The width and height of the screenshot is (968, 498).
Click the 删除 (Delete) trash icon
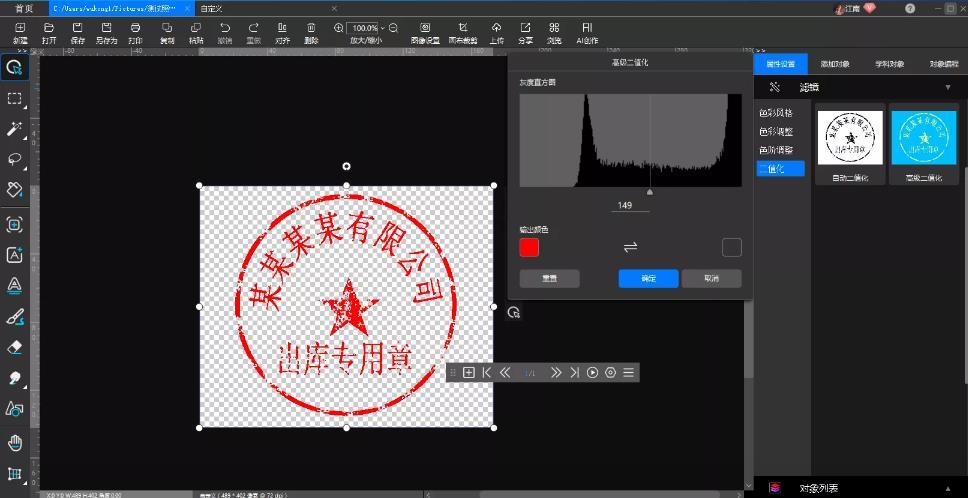311,28
